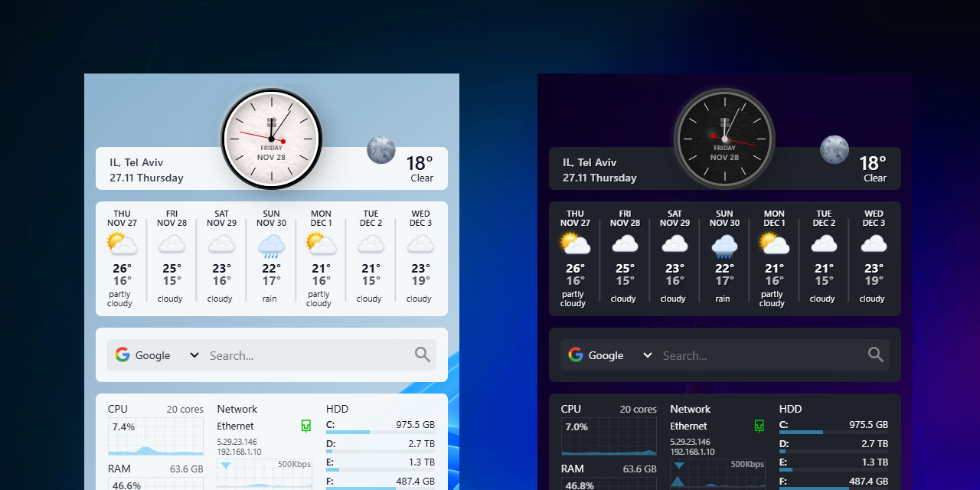Click "Ethernet" label in the dark widget
This screenshot has height=490, width=980.
689,426
